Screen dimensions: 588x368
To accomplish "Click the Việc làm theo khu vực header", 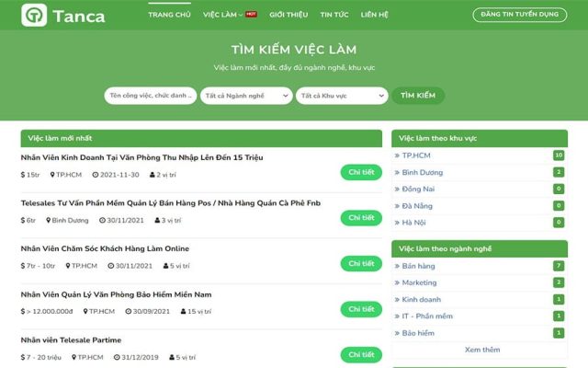I will tap(480, 138).
